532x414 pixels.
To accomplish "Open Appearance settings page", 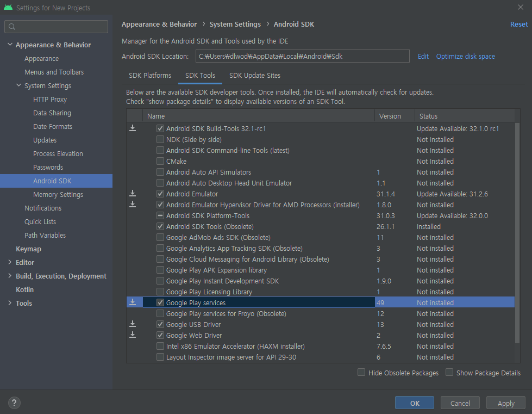I will tap(41, 58).
